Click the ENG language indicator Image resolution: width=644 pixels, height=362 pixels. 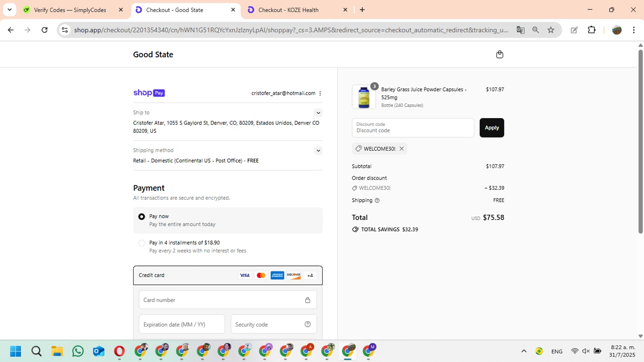[x=557, y=351]
